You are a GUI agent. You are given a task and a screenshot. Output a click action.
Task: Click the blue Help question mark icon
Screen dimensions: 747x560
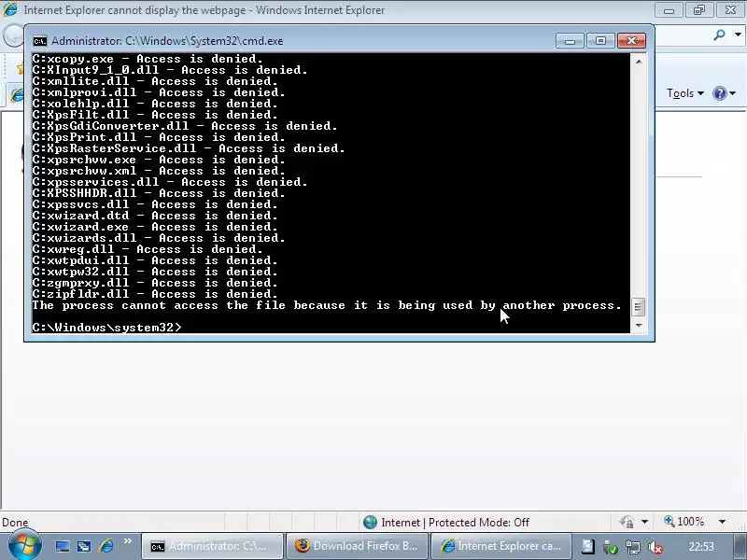tap(719, 93)
